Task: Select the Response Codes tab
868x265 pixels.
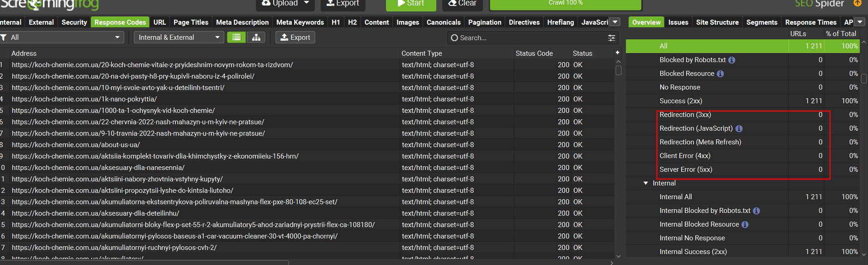Action: point(120,22)
